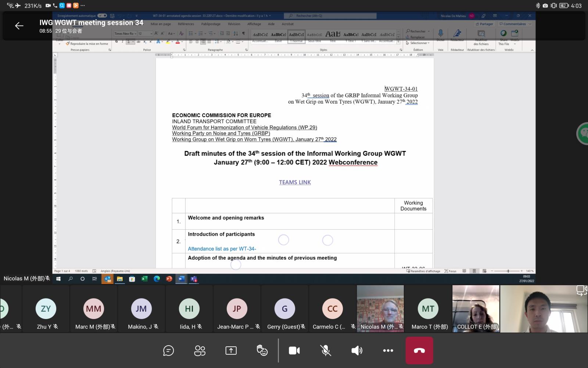Screen dimensions: 588x368
Task: Open raise hand reactions
Action: click(262, 351)
